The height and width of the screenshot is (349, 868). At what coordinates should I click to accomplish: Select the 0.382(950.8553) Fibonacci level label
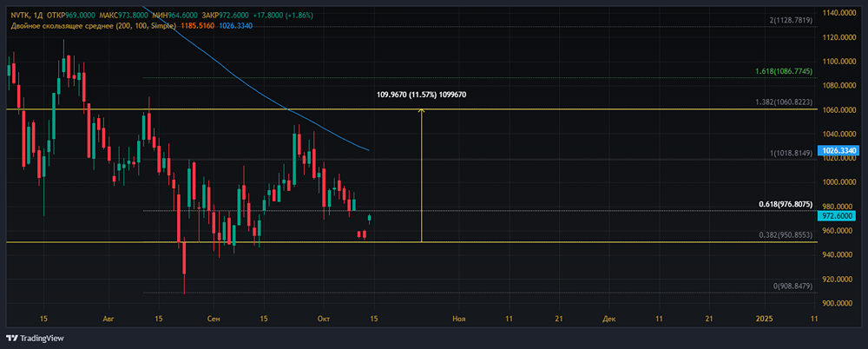coord(786,235)
